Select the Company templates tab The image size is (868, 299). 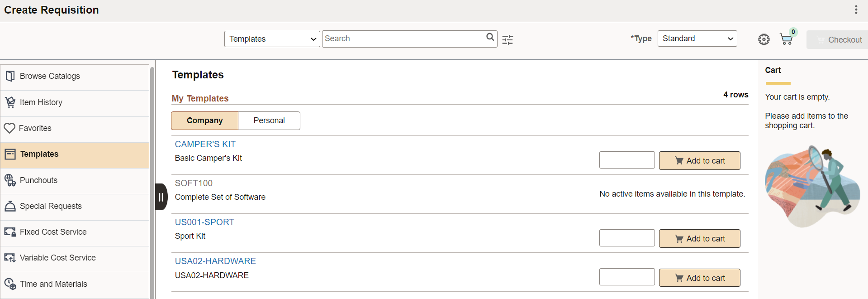coord(204,121)
